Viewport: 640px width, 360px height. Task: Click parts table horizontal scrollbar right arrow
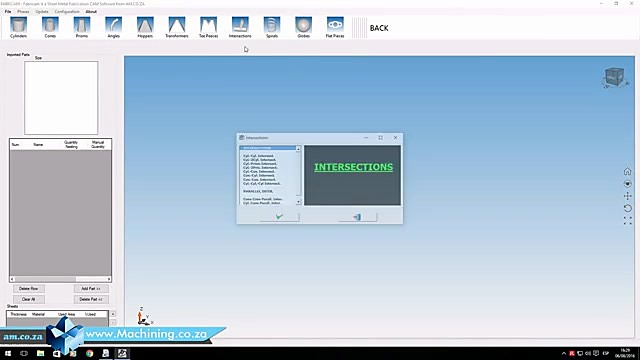click(109, 279)
